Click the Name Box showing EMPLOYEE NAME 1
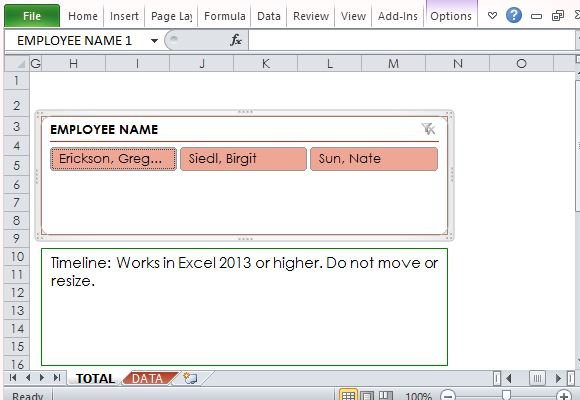 pos(75,41)
